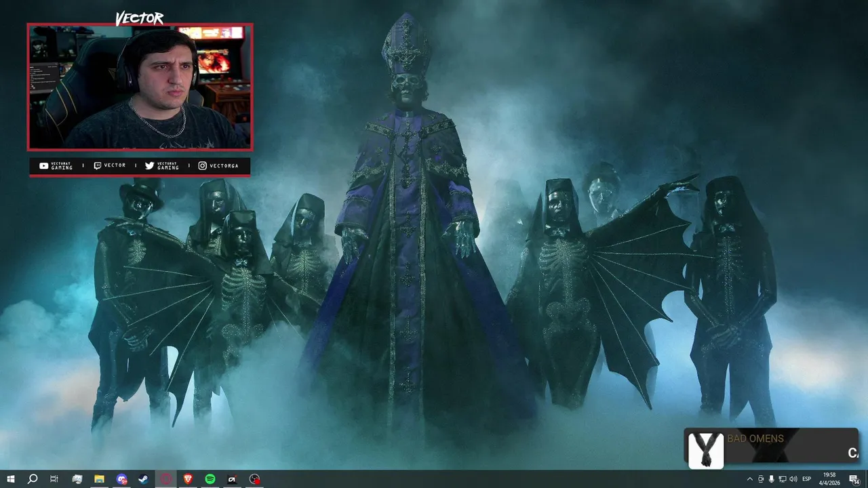Click the Vector webcam feed
Image resolution: width=868 pixels, height=488 pixels.
click(140, 87)
